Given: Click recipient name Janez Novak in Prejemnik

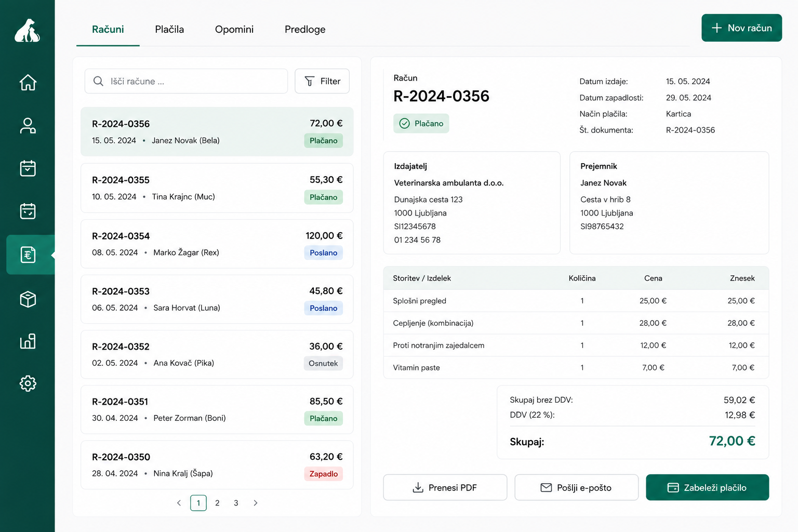Looking at the screenshot, I should click(603, 183).
